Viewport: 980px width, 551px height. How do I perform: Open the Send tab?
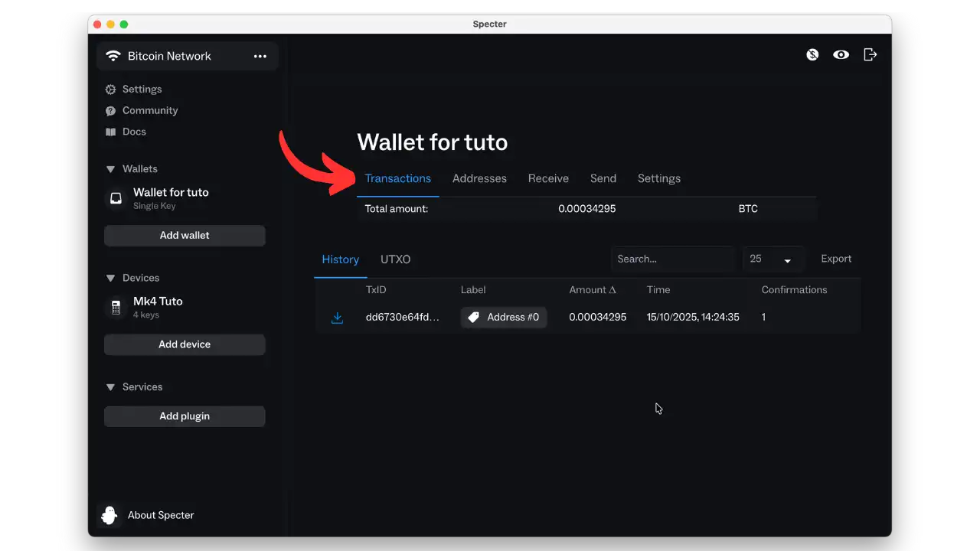603,178
